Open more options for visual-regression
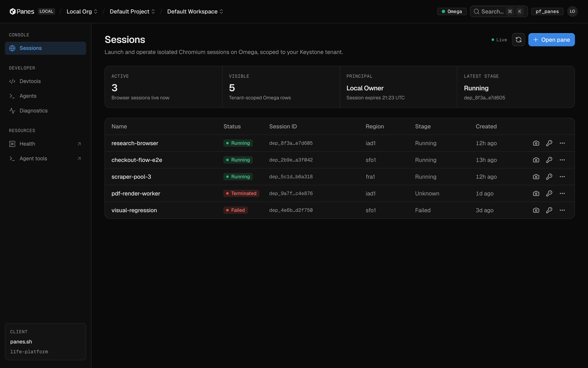Screen dimensions: 588x368 562,210
